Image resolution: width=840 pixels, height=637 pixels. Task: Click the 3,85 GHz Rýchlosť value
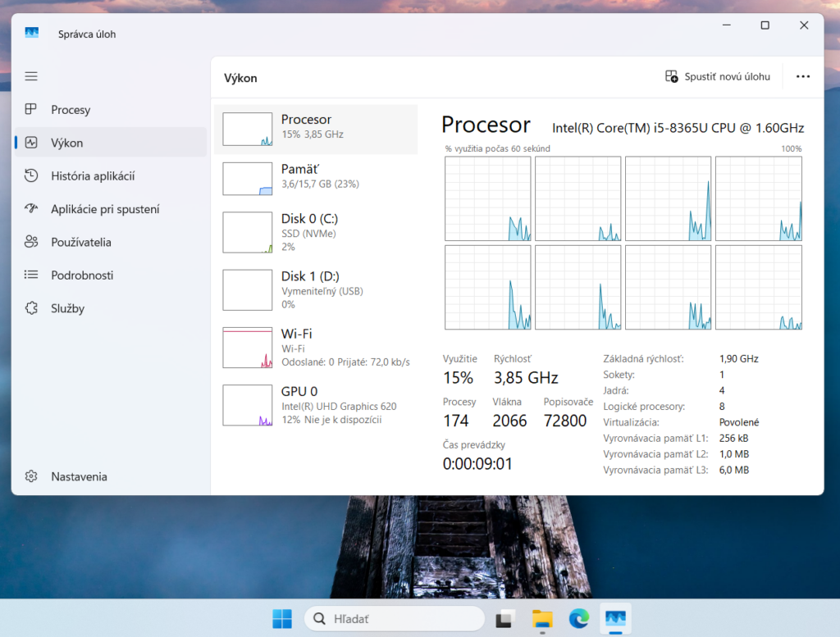tap(526, 378)
